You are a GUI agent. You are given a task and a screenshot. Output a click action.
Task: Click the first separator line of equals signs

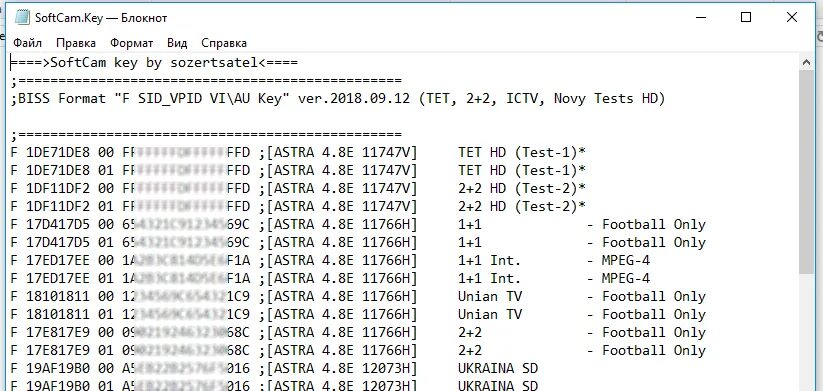pyautogui.click(x=206, y=81)
